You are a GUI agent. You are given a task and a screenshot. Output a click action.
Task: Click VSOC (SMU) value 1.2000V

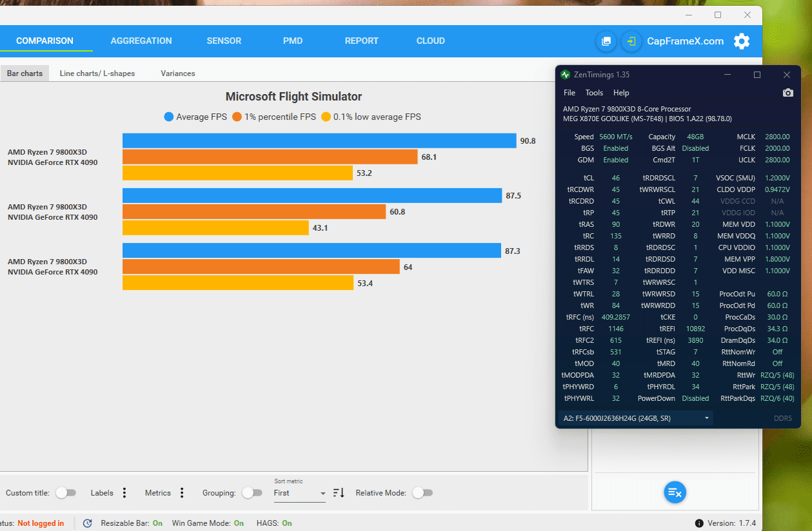pyautogui.click(x=777, y=178)
